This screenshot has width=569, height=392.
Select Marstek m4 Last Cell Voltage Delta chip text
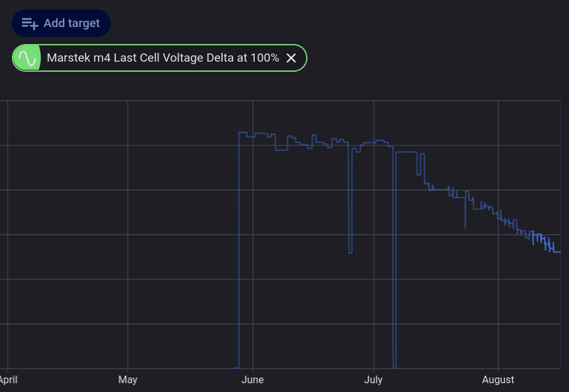coord(163,58)
